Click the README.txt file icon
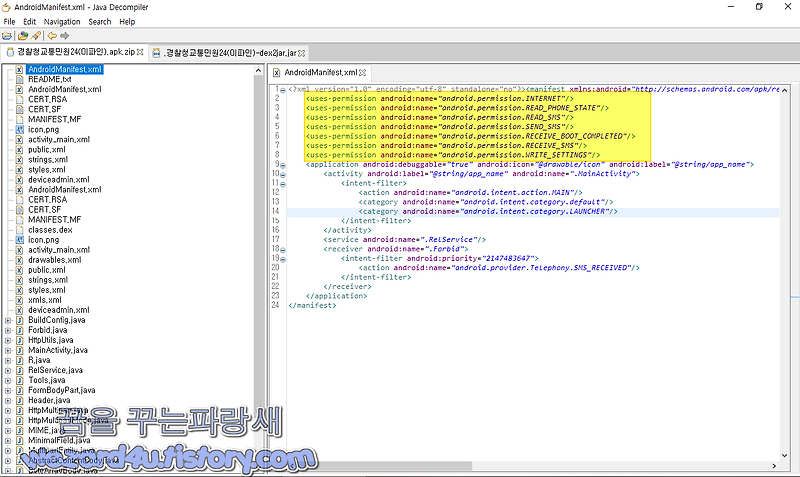Image resolution: width=800 pixels, height=477 pixels. pyautogui.click(x=19, y=80)
